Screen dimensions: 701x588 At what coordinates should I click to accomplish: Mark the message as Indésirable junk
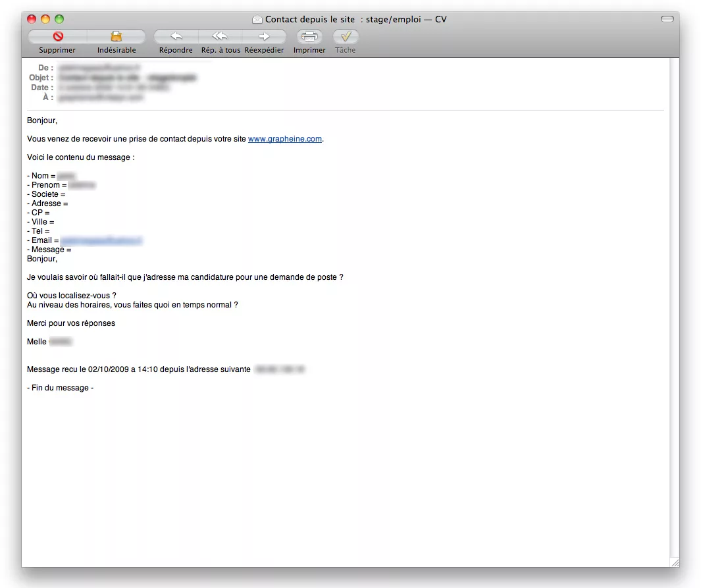[117, 37]
